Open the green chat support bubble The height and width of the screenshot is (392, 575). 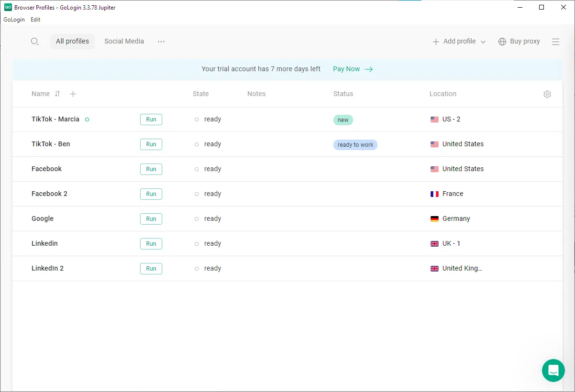tap(553, 370)
